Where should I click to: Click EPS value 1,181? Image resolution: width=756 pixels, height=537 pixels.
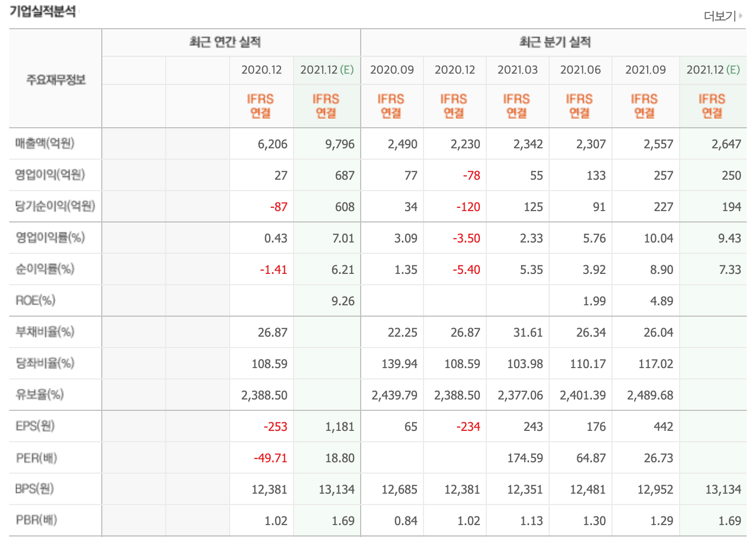(x=340, y=427)
